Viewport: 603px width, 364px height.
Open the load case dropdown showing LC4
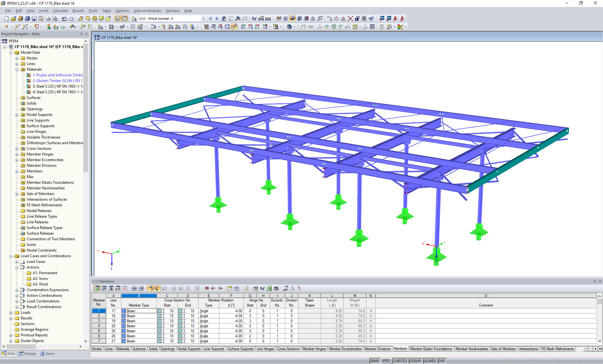pos(203,18)
